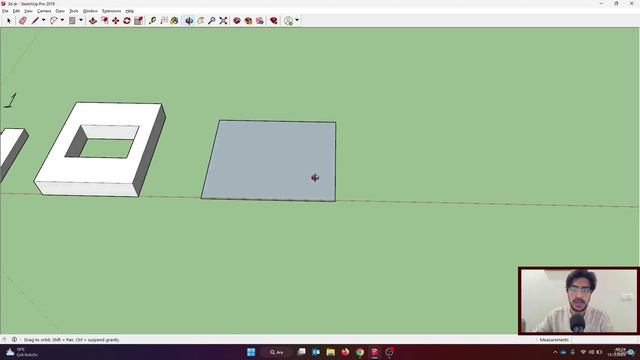The width and height of the screenshot is (640, 360).
Task: Open the Arc tool dropdown arrow
Action: [x=62, y=20]
